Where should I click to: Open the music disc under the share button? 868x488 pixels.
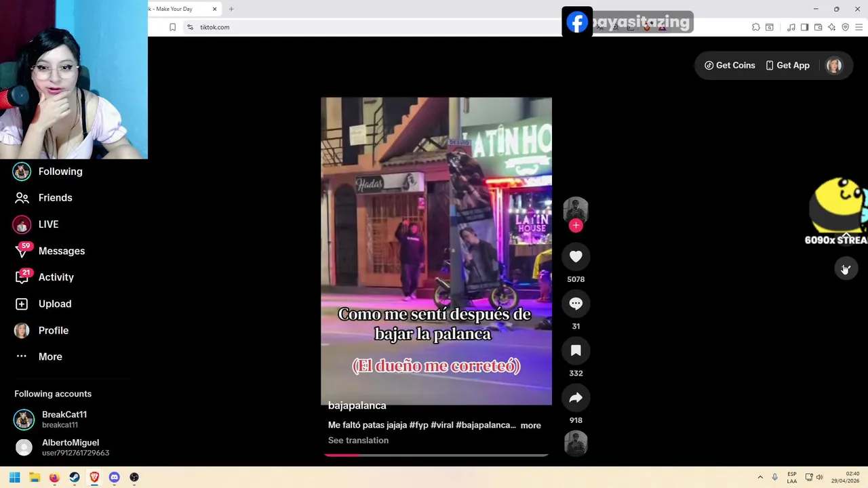[x=576, y=444]
